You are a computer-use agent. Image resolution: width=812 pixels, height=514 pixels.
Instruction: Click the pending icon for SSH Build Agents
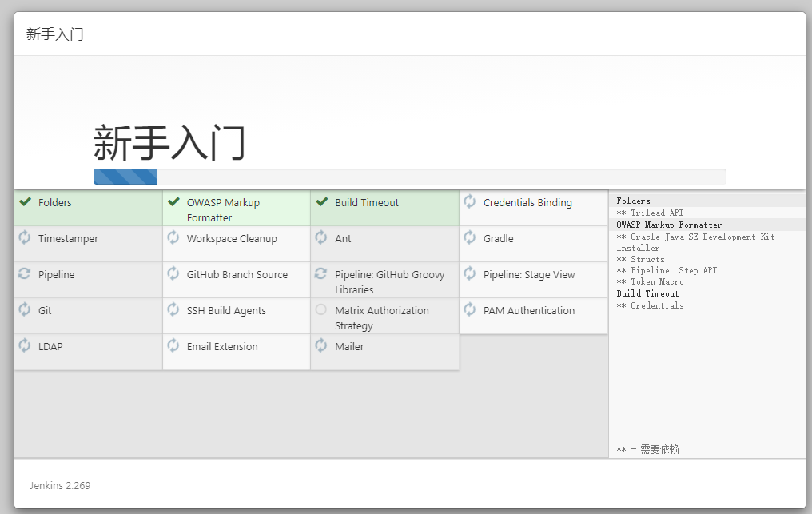coord(173,309)
